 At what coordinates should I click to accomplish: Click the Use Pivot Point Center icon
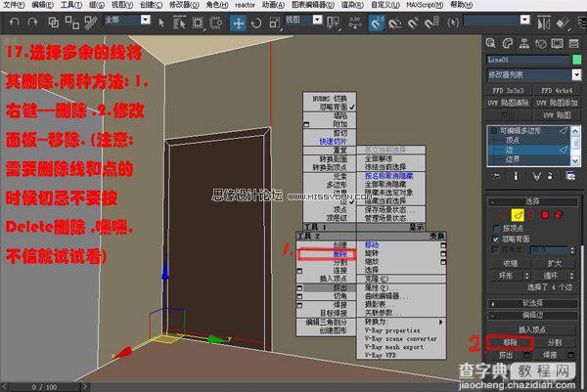tap(333, 22)
